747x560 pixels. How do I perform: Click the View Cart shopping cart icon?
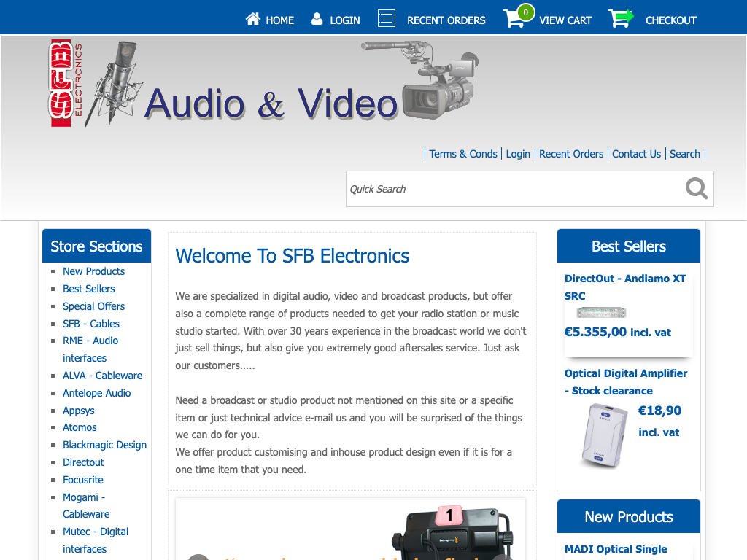click(515, 19)
